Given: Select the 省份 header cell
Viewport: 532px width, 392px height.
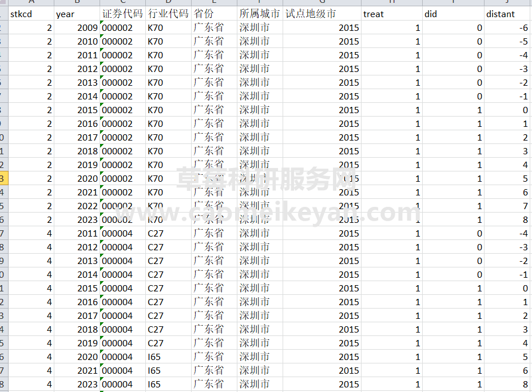Looking at the screenshot, I should point(214,14).
